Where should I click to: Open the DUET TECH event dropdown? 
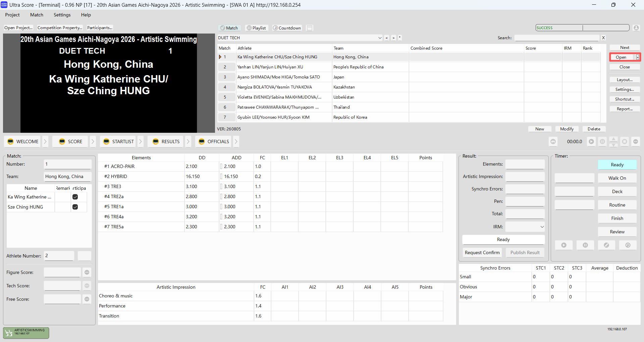(x=380, y=38)
